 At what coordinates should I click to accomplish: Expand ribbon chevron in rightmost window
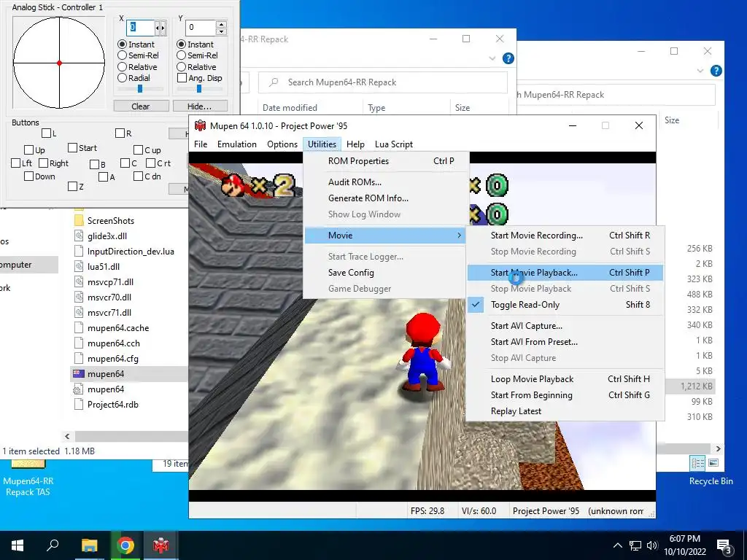700,71
